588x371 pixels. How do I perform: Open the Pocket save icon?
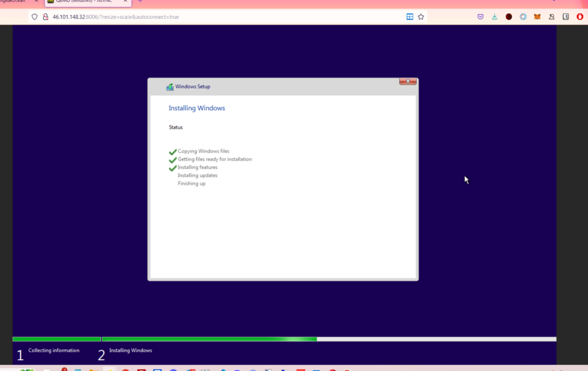481,17
